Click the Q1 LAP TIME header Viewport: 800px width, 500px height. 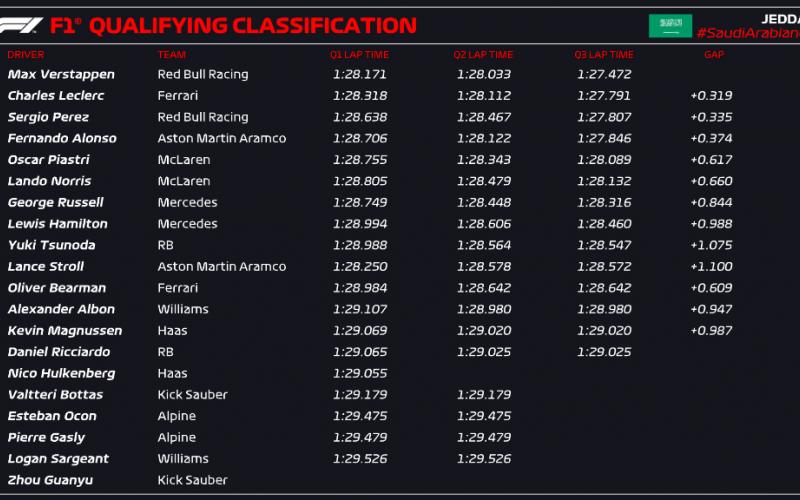tap(359, 55)
